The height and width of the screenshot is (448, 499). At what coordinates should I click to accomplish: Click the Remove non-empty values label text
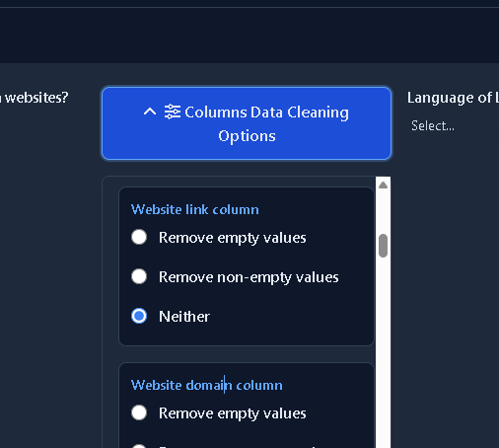(x=249, y=277)
